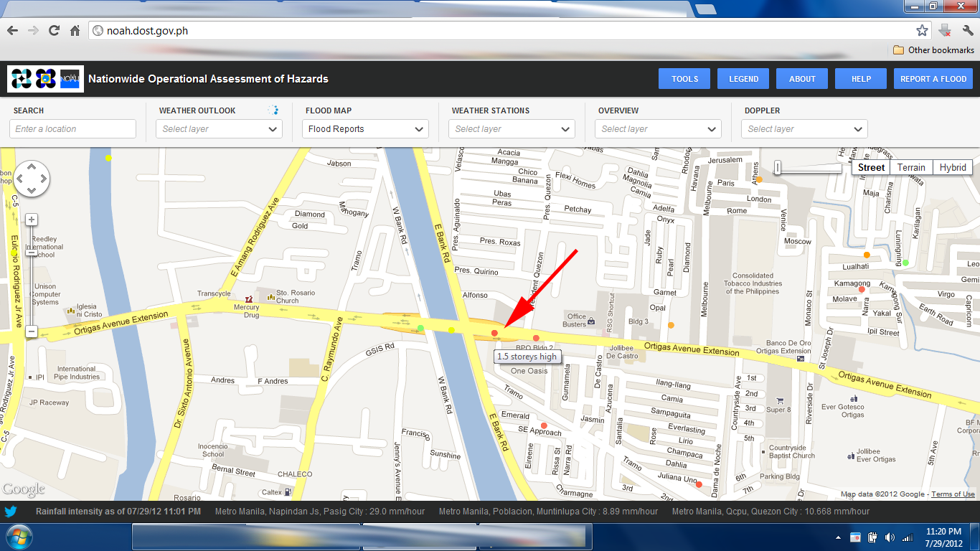Click the power plug battery tray icon

click(872, 537)
